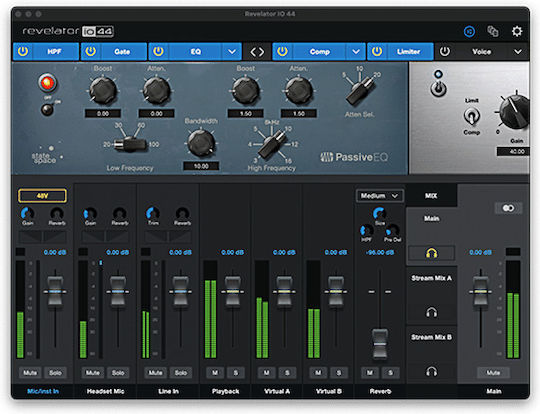This screenshot has height=414, width=540.
Task: Click the Line In Trim knob
Action: click(153, 214)
